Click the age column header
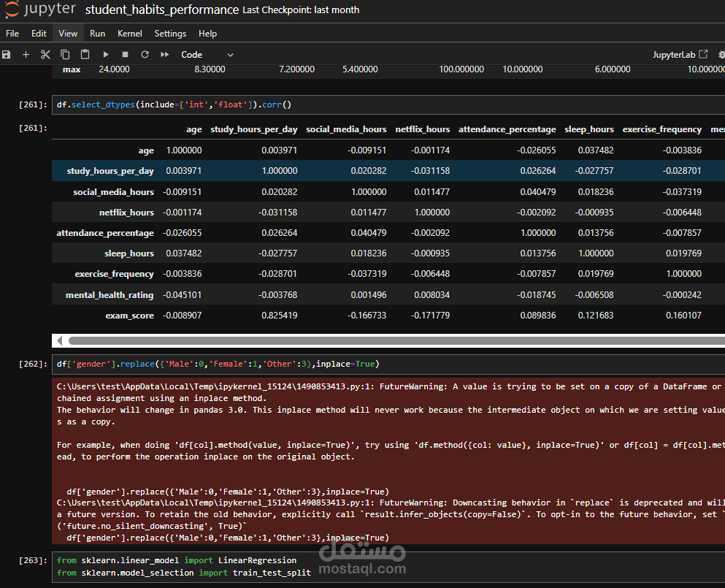Image resolution: width=725 pixels, height=588 pixels. (194, 129)
